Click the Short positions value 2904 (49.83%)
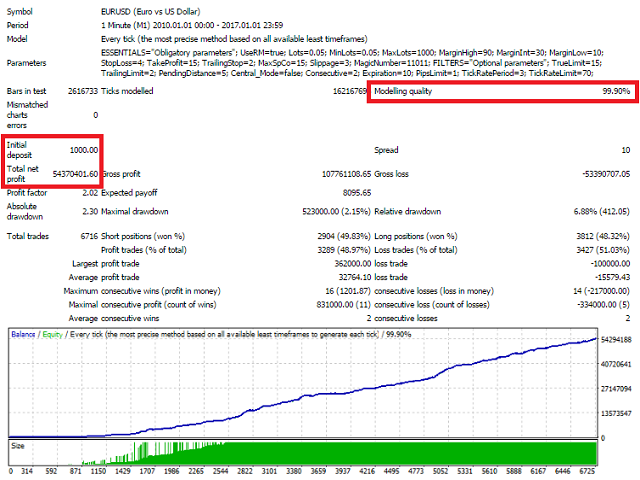Screen dimensions: 640x480 344,236
